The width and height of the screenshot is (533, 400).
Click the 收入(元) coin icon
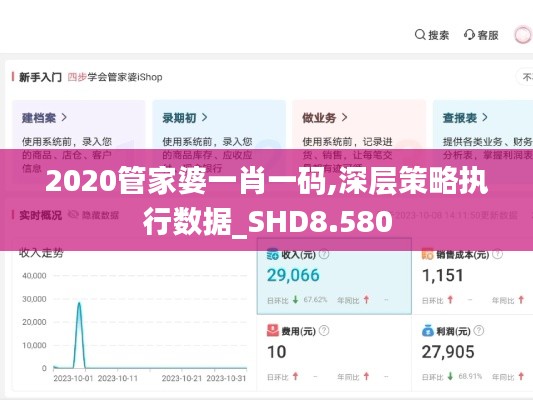(273, 254)
